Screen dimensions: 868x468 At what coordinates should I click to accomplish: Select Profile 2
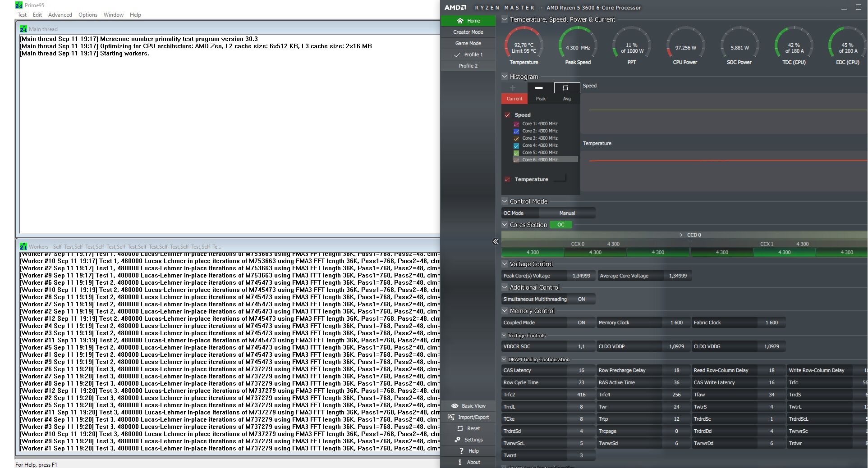[x=468, y=66]
